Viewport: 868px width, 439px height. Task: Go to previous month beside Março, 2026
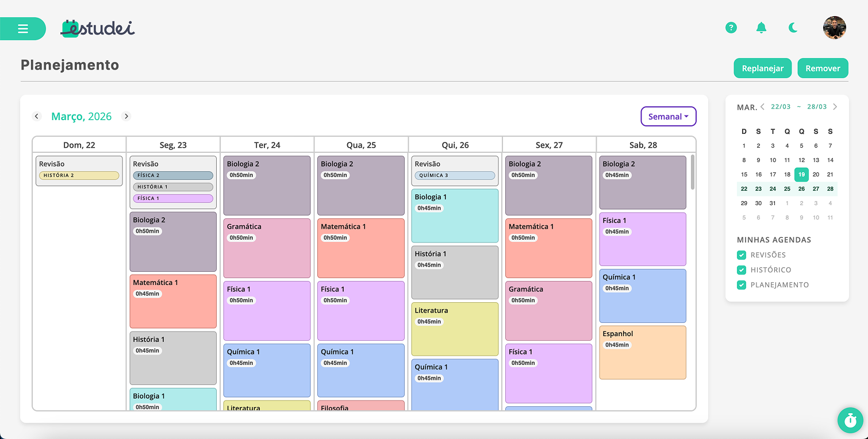coord(37,116)
